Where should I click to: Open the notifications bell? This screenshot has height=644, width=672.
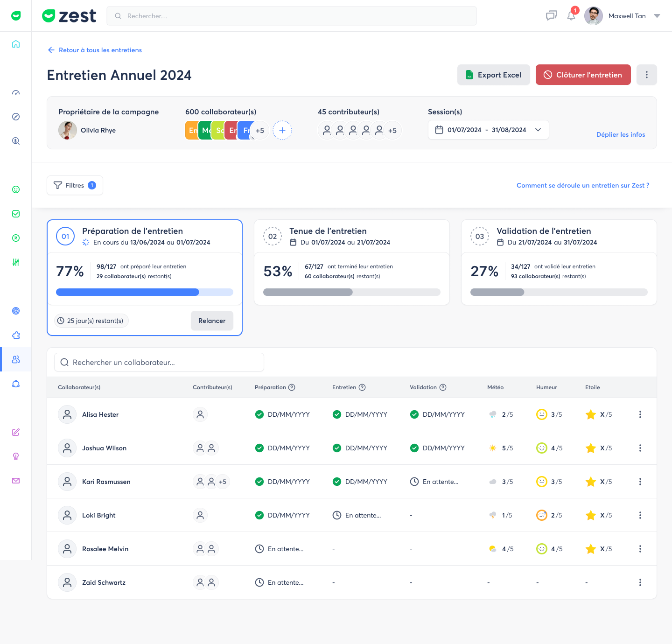571,16
